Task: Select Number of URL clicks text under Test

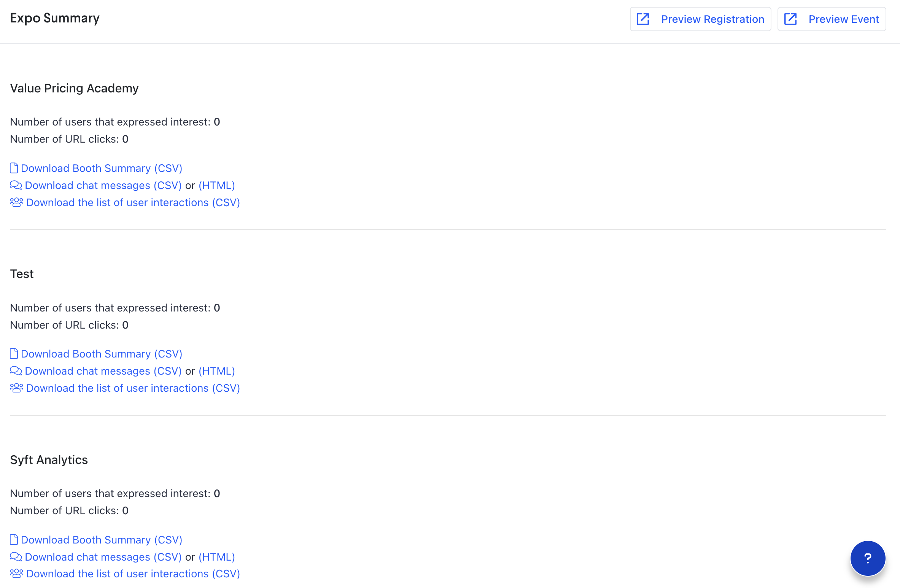Action: pyautogui.click(x=69, y=325)
